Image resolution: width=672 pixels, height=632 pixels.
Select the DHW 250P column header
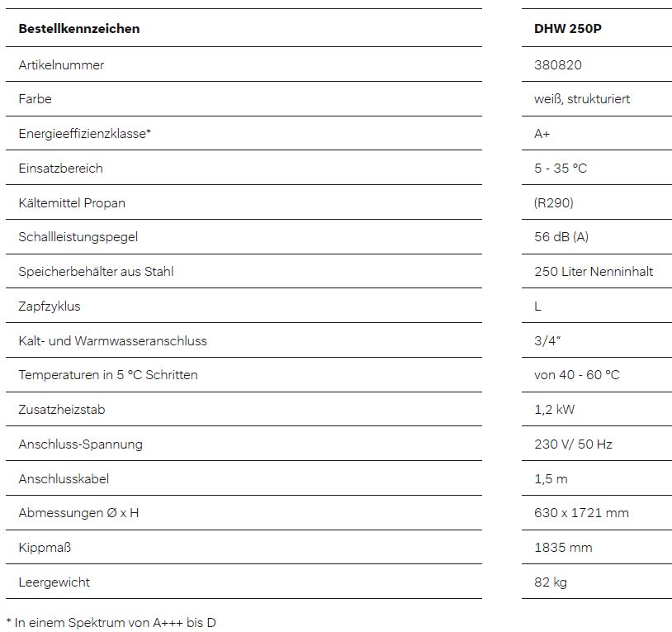pos(567,29)
